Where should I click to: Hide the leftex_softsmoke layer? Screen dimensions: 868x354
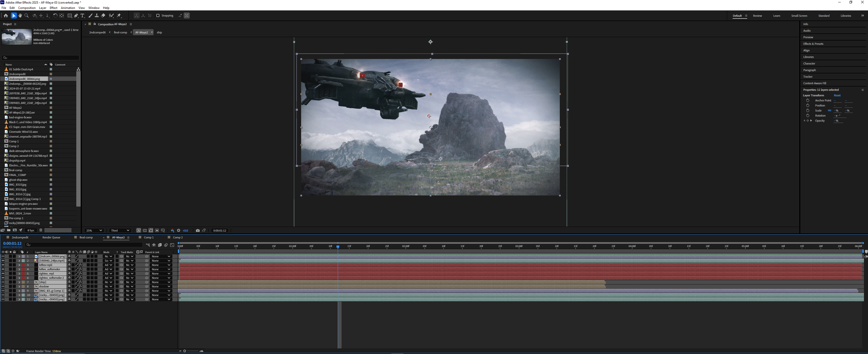point(3,269)
